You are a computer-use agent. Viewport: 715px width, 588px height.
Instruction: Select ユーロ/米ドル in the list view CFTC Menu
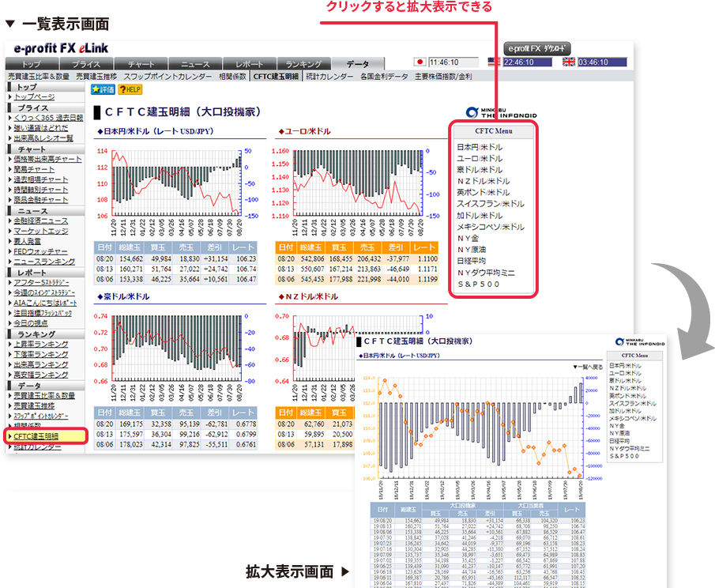480,158
